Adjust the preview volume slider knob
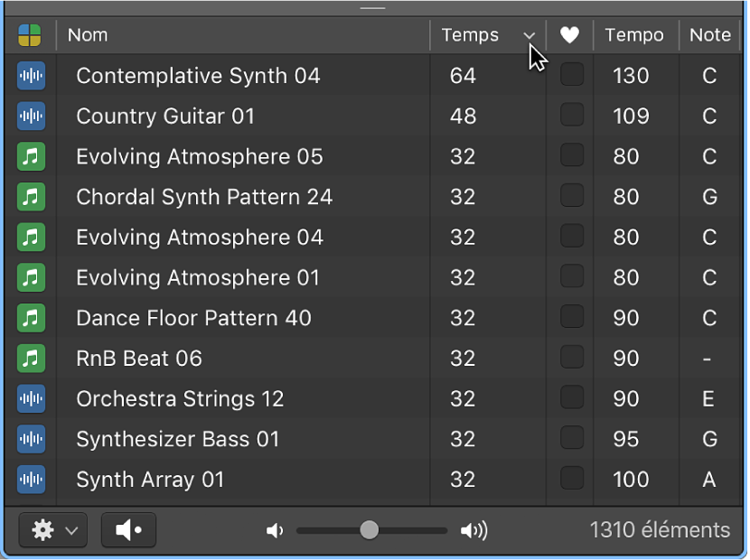The width and height of the screenshot is (750, 560). (x=370, y=530)
